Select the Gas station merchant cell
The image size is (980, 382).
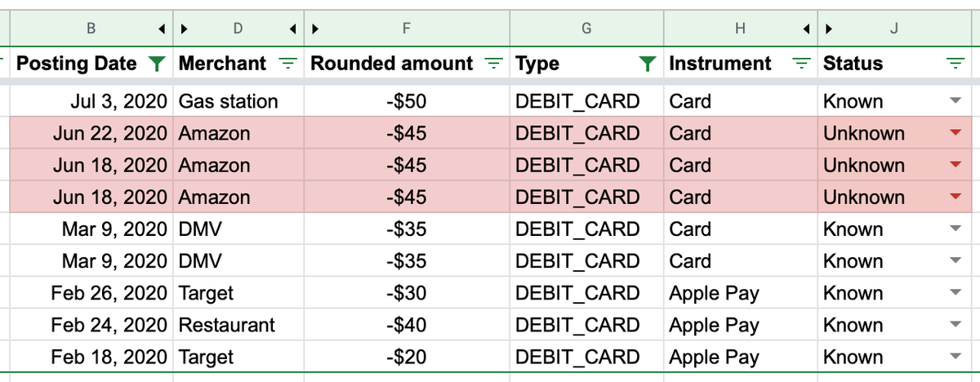pos(238,101)
